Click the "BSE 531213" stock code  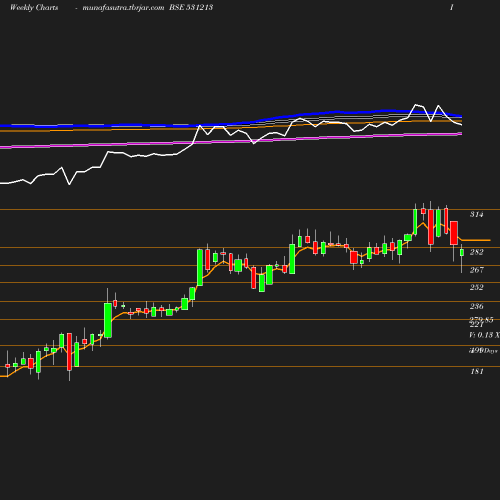coord(191,7)
